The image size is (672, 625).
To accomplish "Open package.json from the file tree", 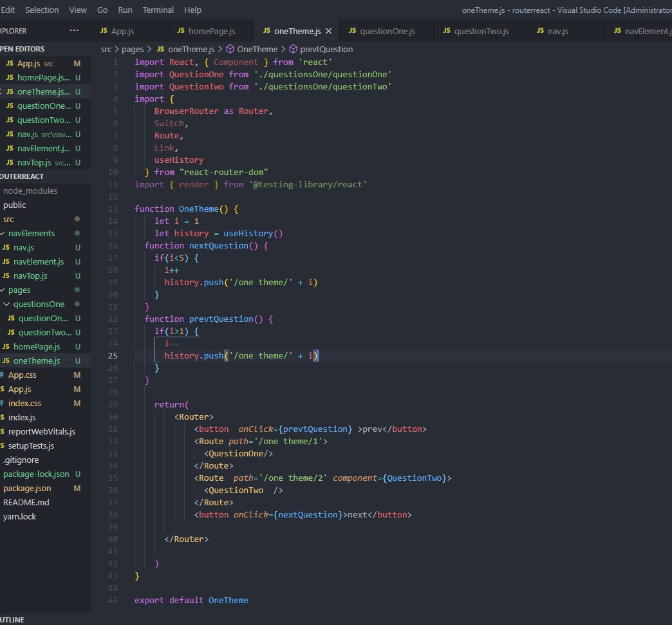I will [x=27, y=488].
